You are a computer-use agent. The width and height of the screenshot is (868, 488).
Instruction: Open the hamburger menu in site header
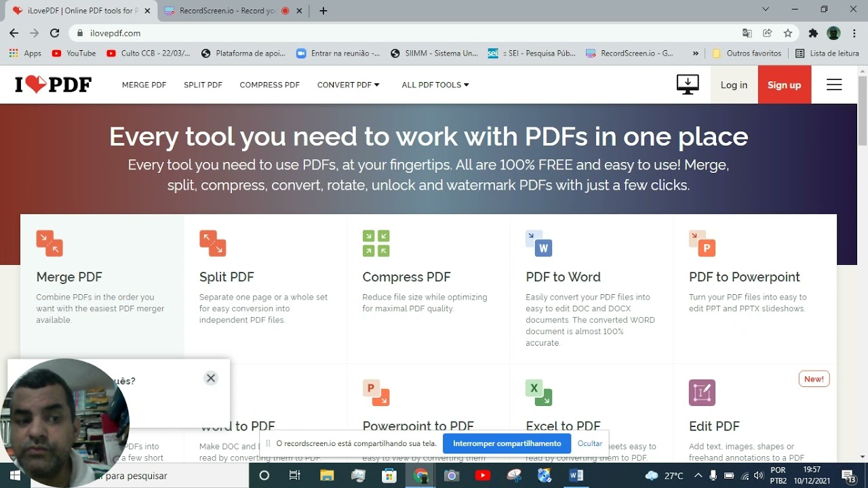click(x=834, y=85)
